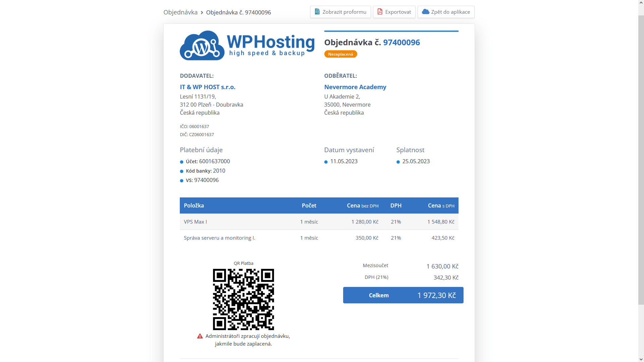Image resolution: width=644 pixels, height=362 pixels.
Task: Click the Celkem total bar
Action: click(x=403, y=295)
